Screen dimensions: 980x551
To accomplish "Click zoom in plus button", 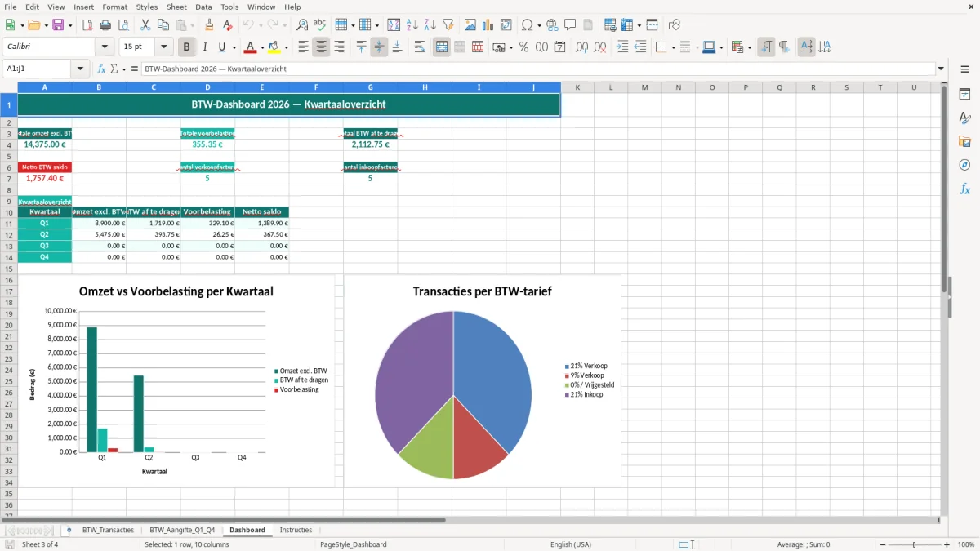I will tap(947, 544).
